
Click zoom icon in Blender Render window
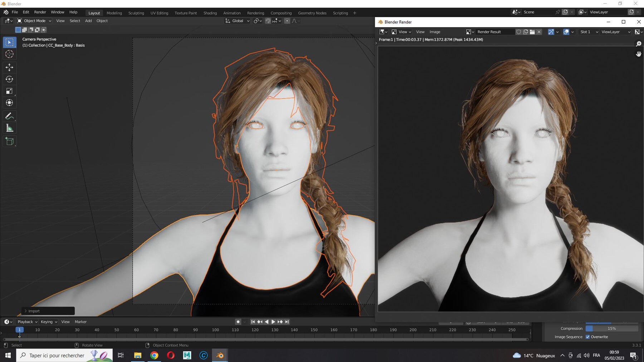point(639,44)
